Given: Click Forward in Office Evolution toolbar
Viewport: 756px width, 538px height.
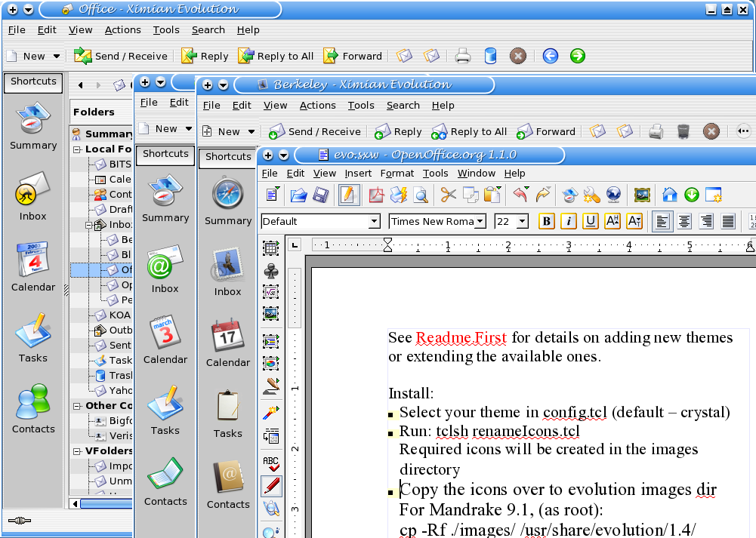Looking at the screenshot, I should (x=353, y=56).
